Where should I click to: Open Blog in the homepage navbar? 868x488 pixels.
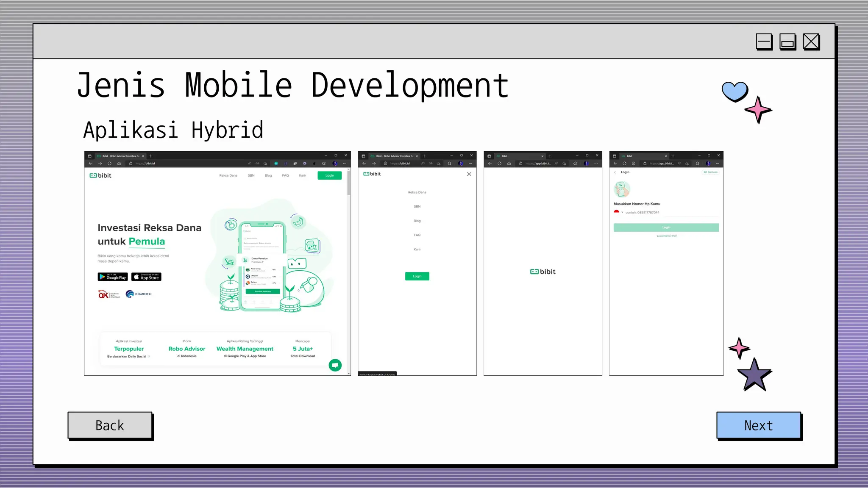[268, 175]
